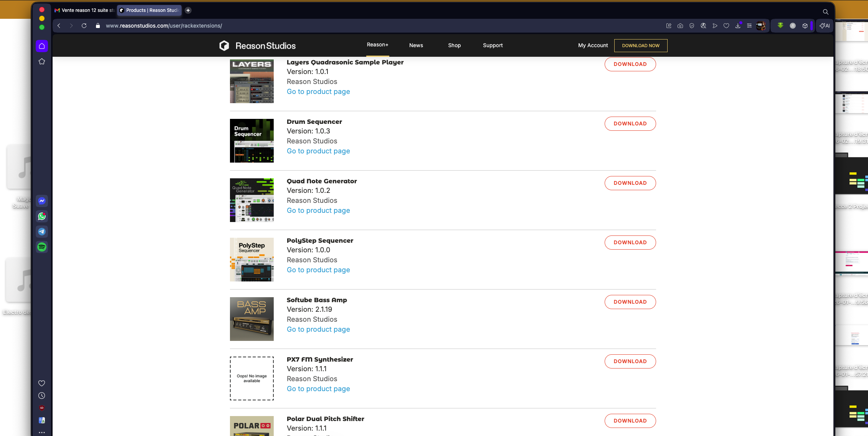Switch to the Vente reason 12 suite tab
This screenshot has height=436, width=868.
pyautogui.click(x=84, y=10)
